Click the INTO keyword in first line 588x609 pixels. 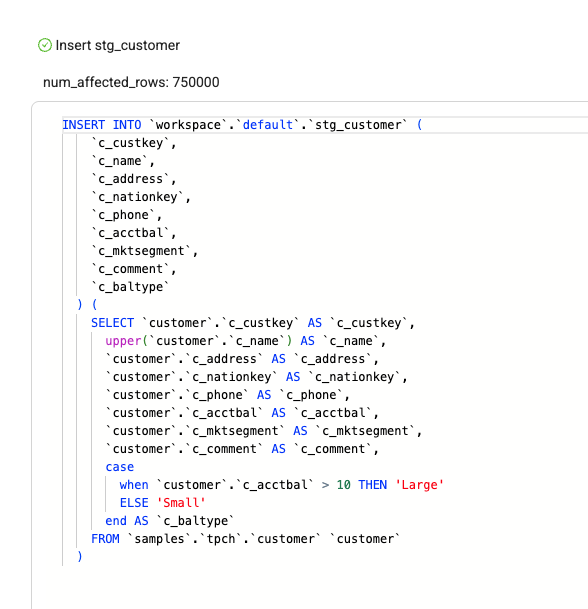click(x=127, y=125)
